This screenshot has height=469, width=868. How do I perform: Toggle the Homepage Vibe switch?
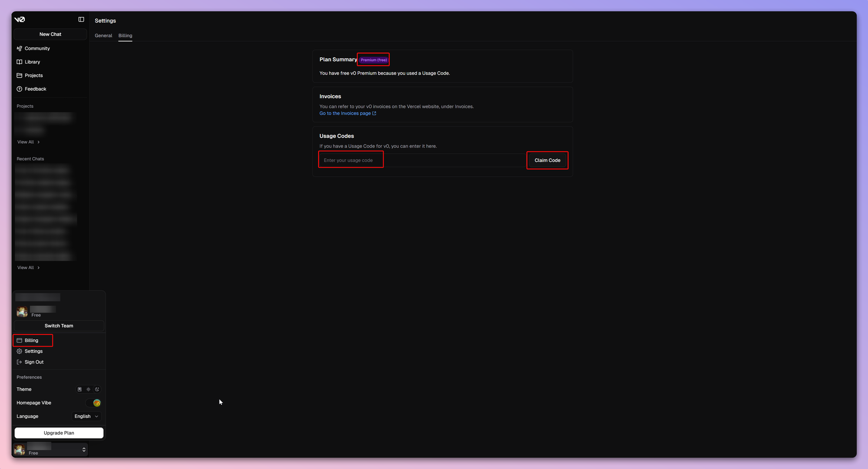pyautogui.click(x=93, y=403)
